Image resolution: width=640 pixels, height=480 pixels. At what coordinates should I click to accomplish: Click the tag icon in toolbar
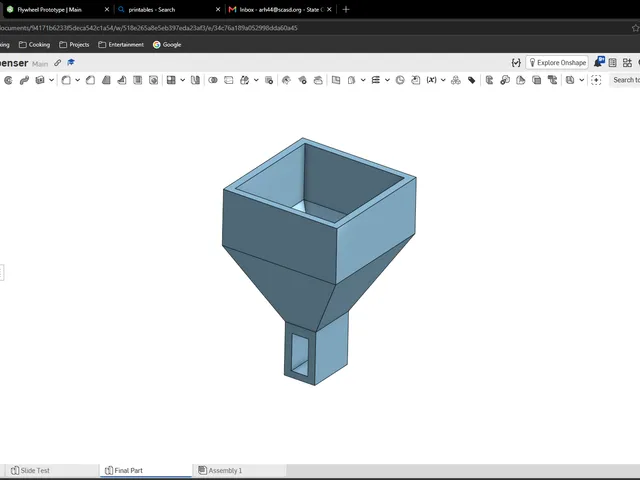471,80
